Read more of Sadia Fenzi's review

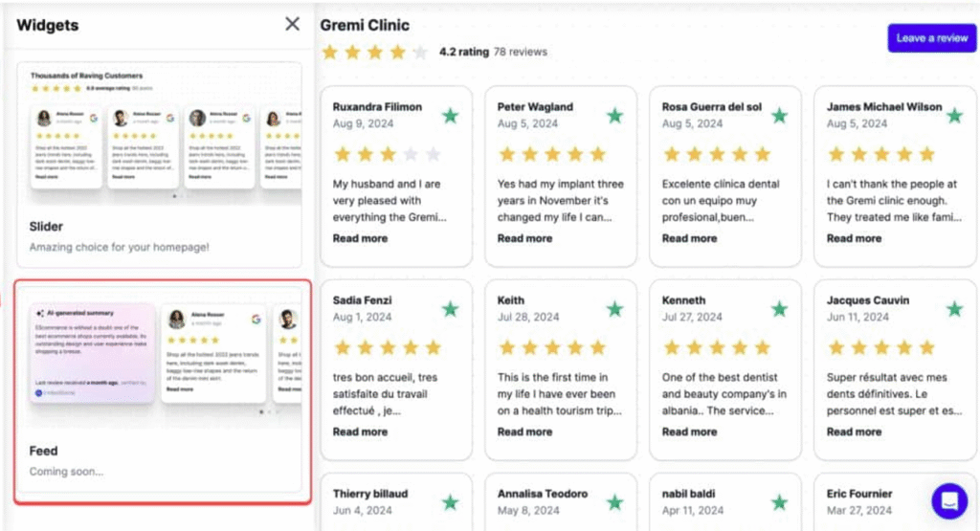(x=360, y=431)
